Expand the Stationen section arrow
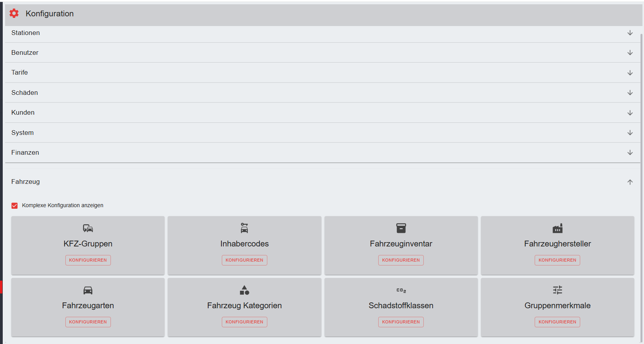The height and width of the screenshot is (344, 644). pos(630,33)
